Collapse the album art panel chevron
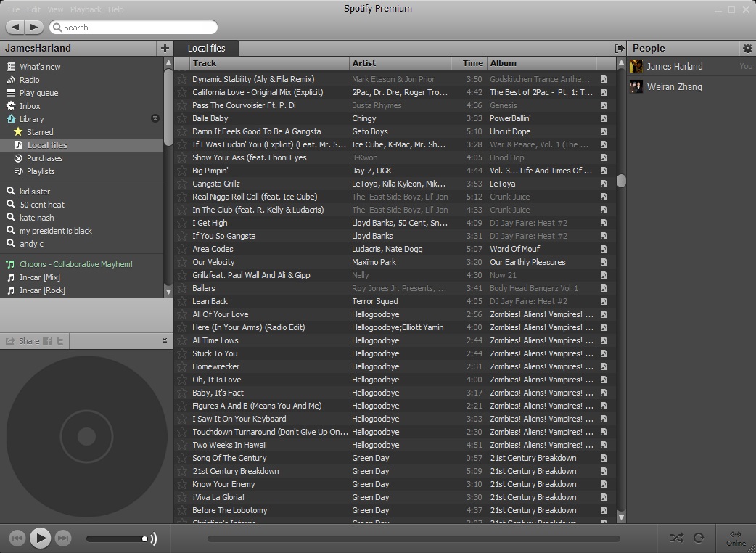Image resolution: width=756 pixels, height=553 pixels. (x=165, y=340)
